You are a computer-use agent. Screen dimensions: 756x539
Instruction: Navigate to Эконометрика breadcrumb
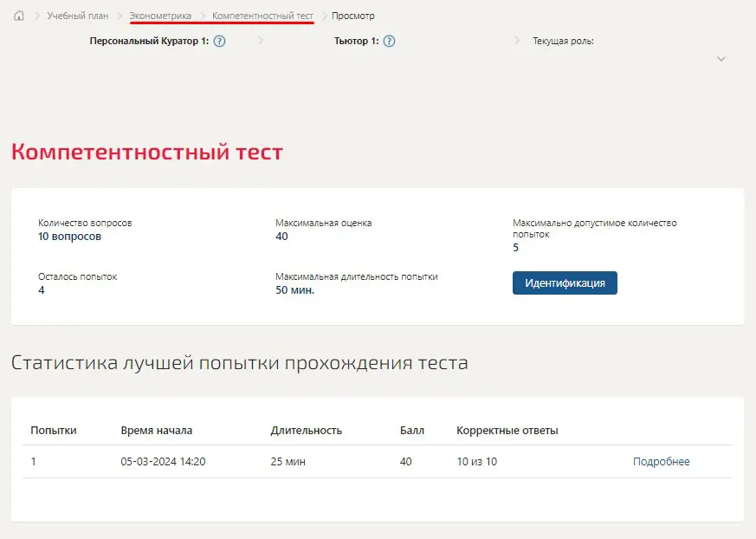pyautogui.click(x=160, y=16)
